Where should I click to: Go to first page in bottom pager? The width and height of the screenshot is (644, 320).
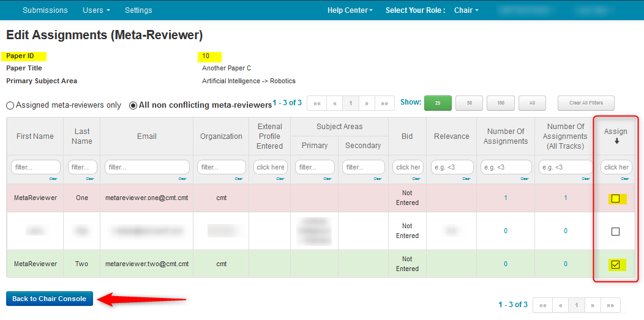click(x=542, y=305)
